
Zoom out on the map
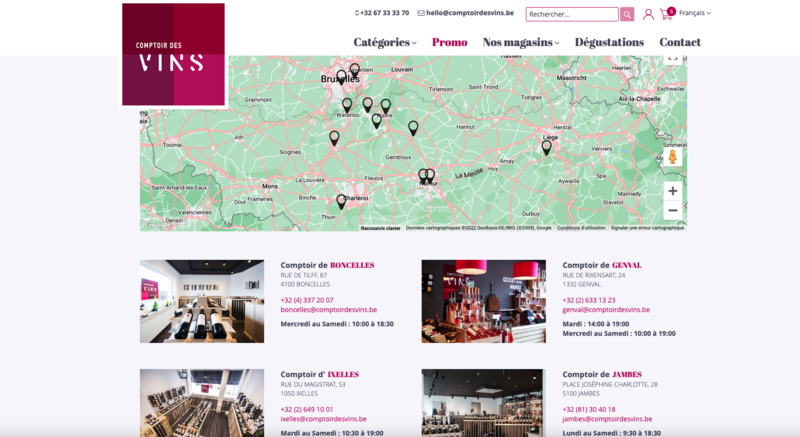click(672, 210)
